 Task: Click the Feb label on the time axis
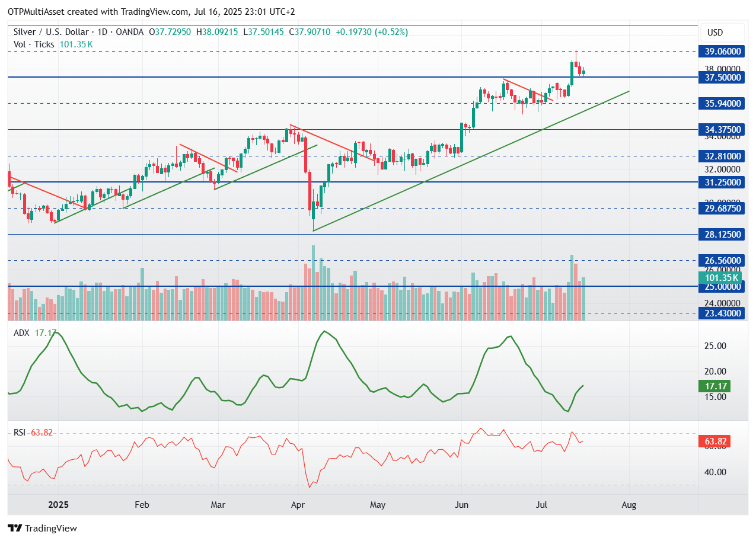(x=142, y=505)
